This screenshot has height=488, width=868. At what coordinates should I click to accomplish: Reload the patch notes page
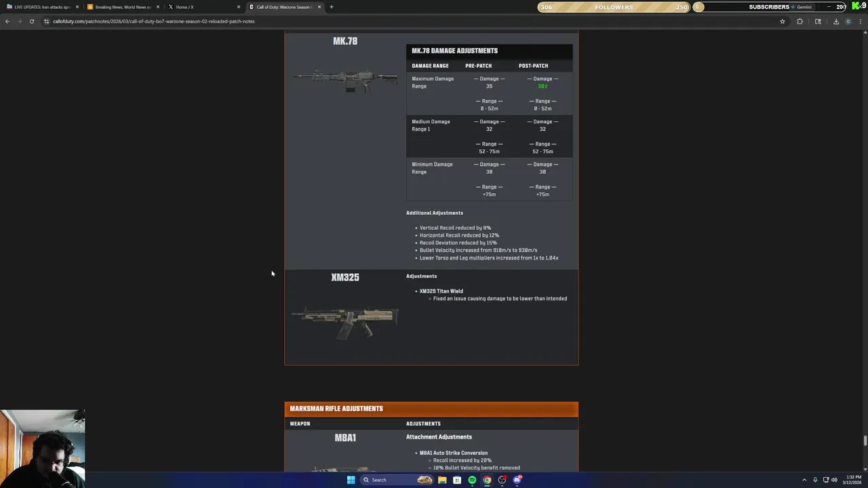click(x=31, y=21)
